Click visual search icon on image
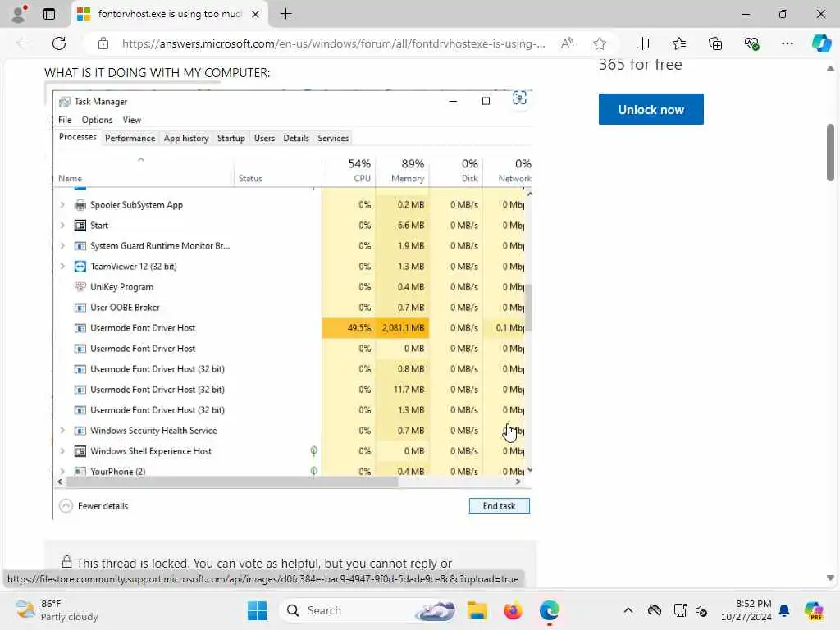Screen dimensions: 840x630 pos(519,98)
